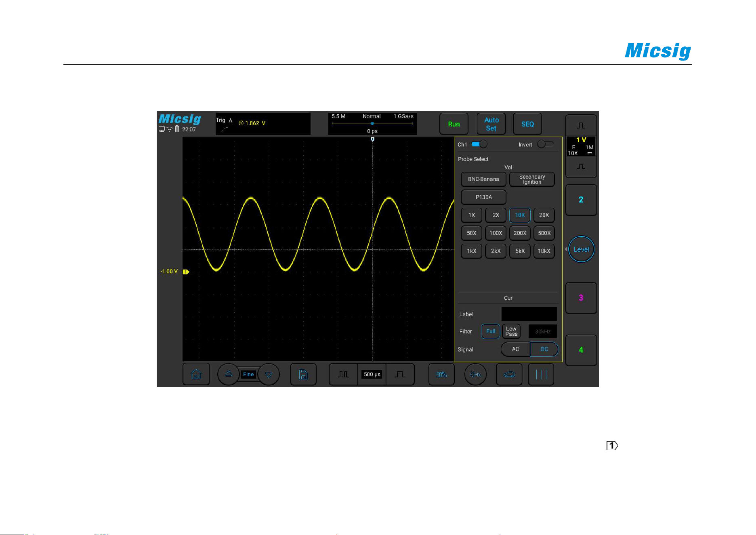Choose 20X probe attenuation
This screenshot has width=756, height=535.
(x=544, y=215)
